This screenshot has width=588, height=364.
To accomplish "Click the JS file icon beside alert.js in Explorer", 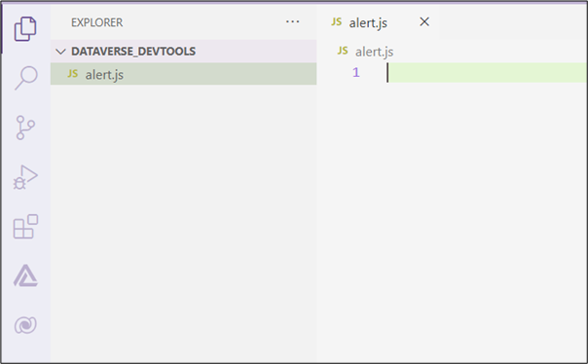I will point(73,73).
